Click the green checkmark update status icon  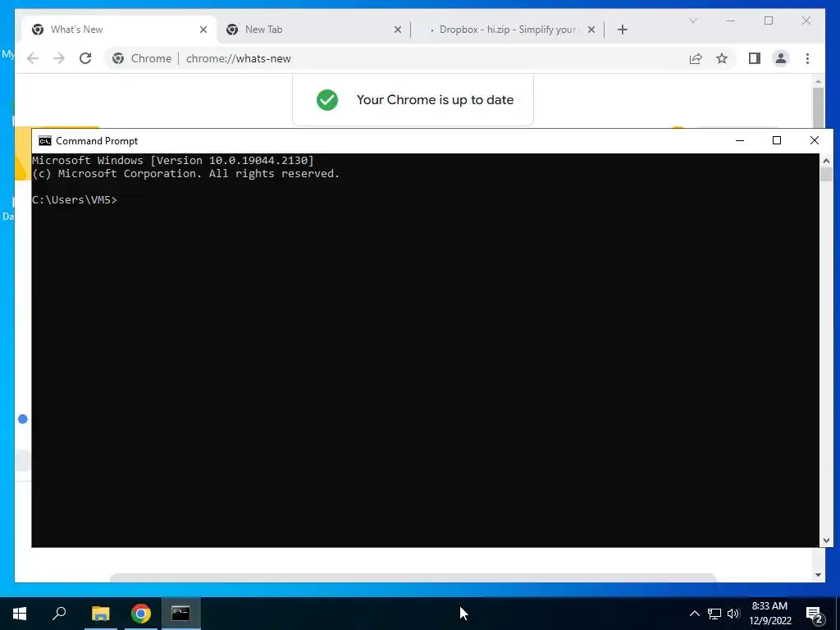(327, 99)
